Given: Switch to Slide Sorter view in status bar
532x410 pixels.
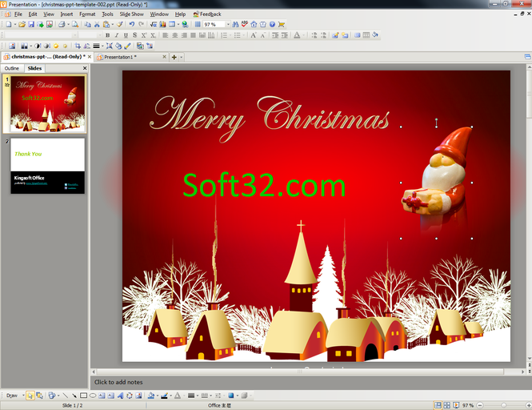Looking at the screenshot, I should point(447,405).
